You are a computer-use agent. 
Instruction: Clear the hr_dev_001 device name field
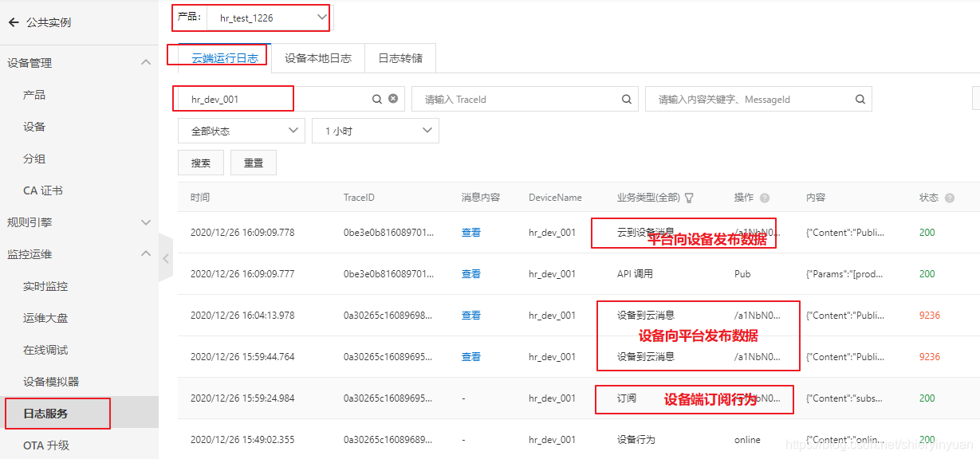tap(393, 100)
